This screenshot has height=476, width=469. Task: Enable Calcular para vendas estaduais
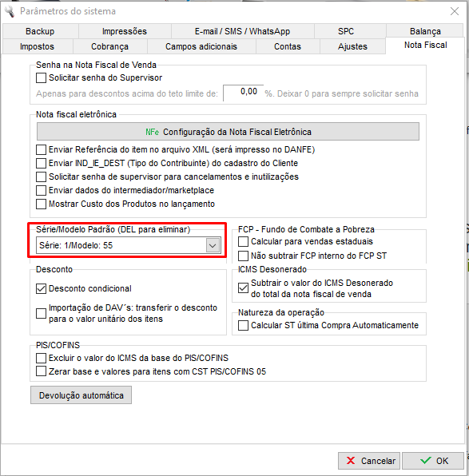(x=243, y=242)
